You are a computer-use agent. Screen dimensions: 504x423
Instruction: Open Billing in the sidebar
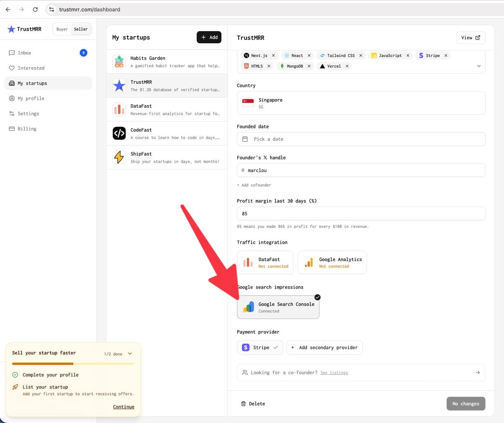[x=48, y=129]
